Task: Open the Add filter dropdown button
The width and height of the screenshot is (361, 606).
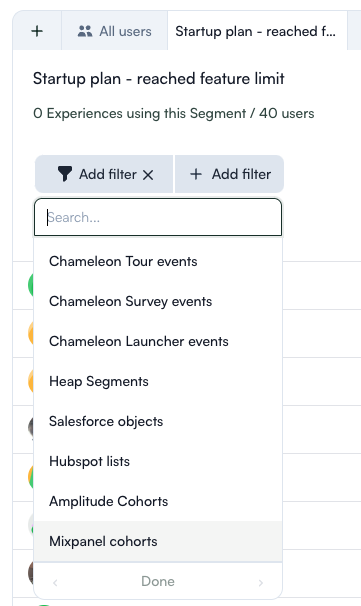Action: coord(104,174)
